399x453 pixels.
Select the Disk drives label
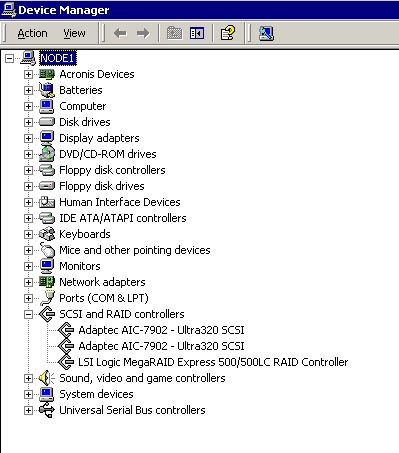coord(85,122)
